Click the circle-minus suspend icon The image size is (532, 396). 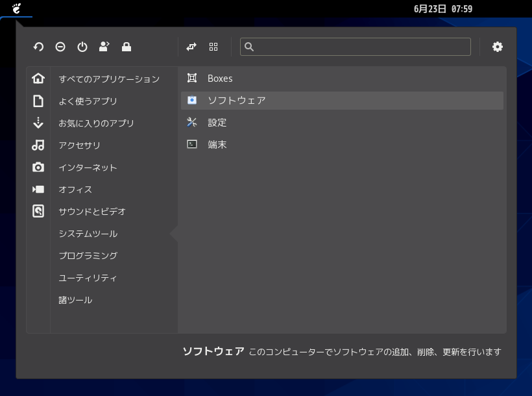(60, 47)
